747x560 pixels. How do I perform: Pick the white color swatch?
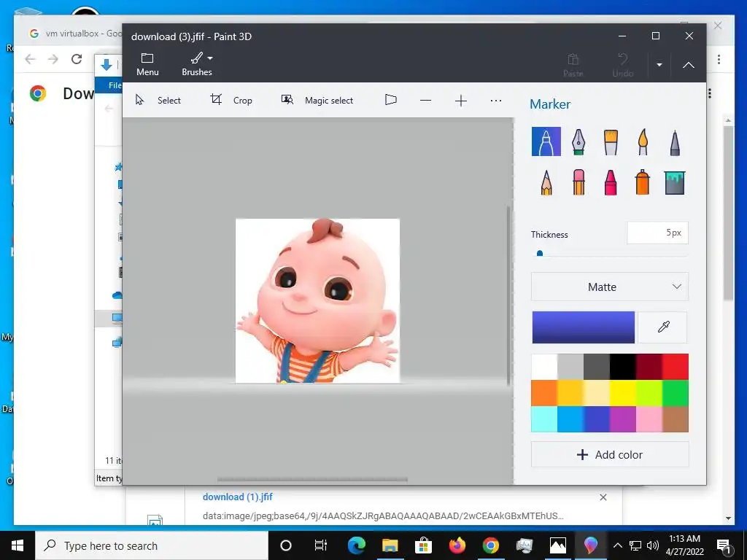(544, 367)
